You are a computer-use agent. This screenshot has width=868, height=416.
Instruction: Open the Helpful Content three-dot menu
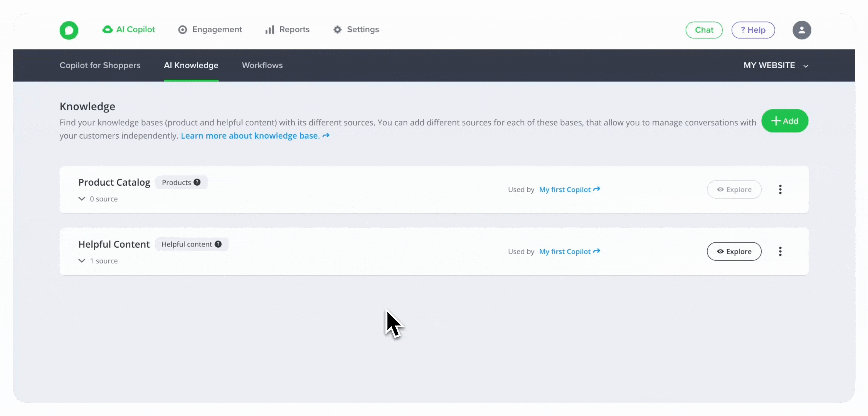click(x=780, y=252)
